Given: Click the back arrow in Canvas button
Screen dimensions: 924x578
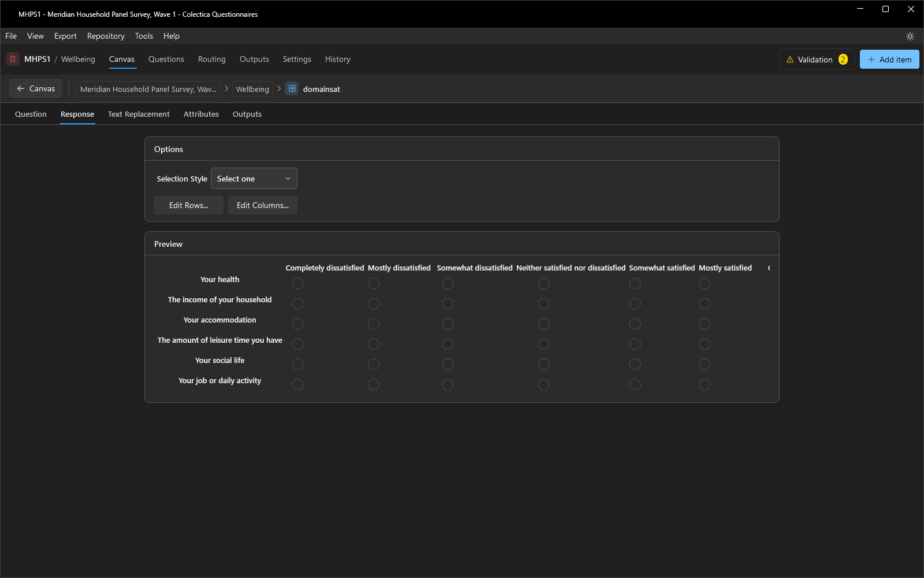Looking at the screenshot, I should pyautogui.click(x=21, y=88).
